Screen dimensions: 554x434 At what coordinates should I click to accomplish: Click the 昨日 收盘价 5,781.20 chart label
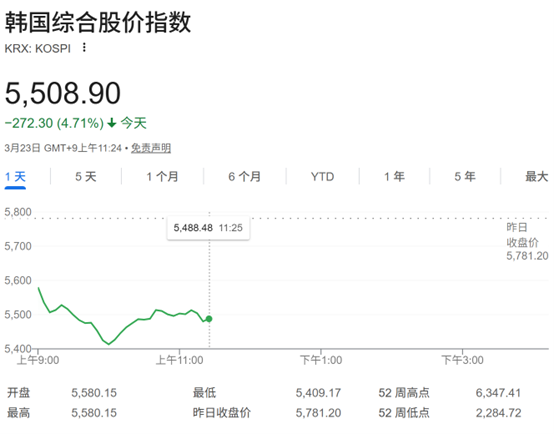(x=527, y=242)
